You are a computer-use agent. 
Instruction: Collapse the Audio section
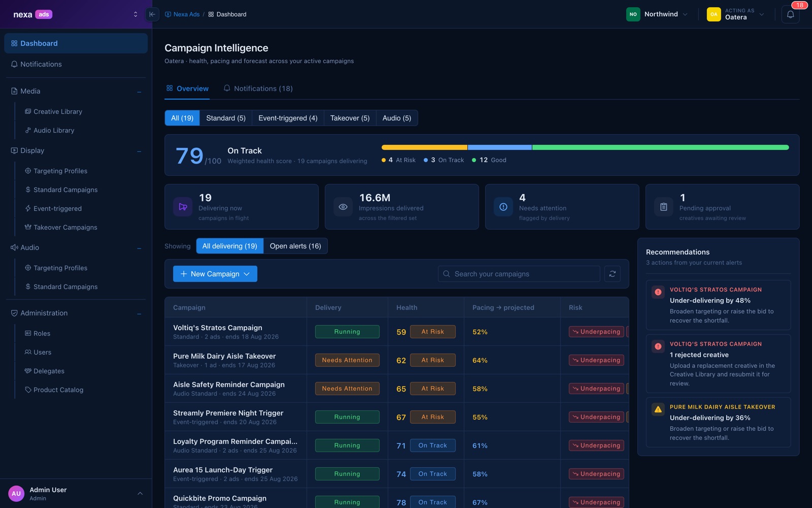139,248
